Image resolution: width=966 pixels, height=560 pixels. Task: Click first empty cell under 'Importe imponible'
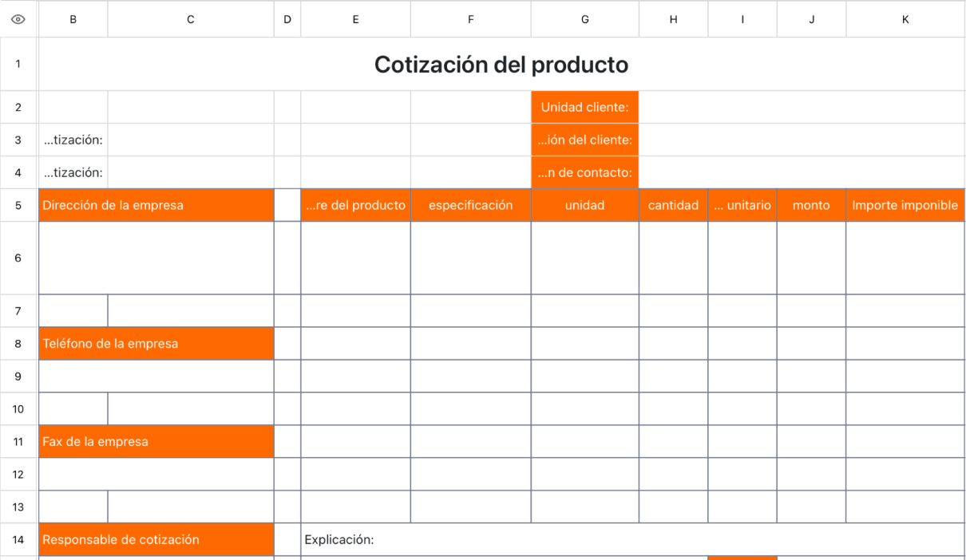tap(905, 258)
